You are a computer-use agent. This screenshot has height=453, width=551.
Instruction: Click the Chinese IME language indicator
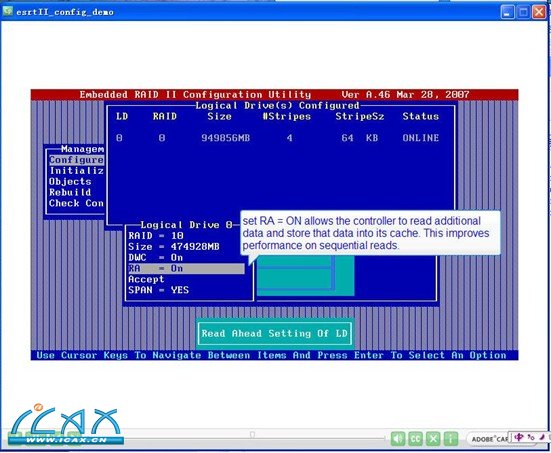pos(519,437)
